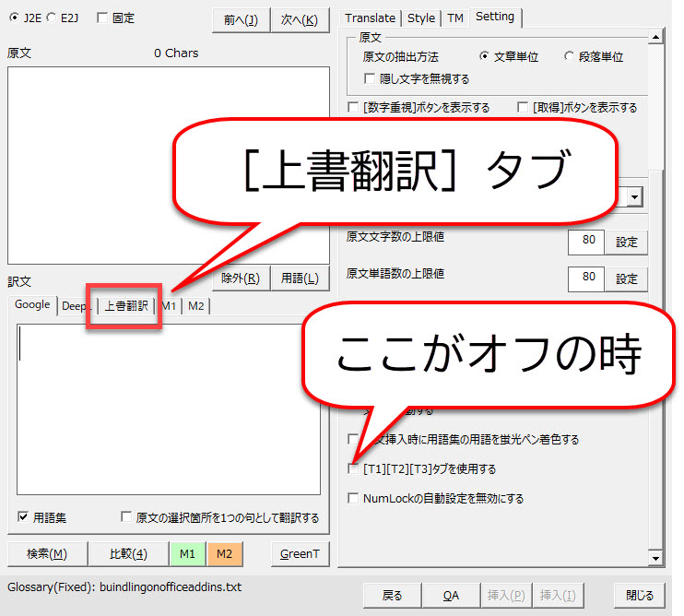Enable [T1][T2][T3]タブを使用する option
Image resolution: width=684 pixels, height=616 pixels.
coord(353,468)
